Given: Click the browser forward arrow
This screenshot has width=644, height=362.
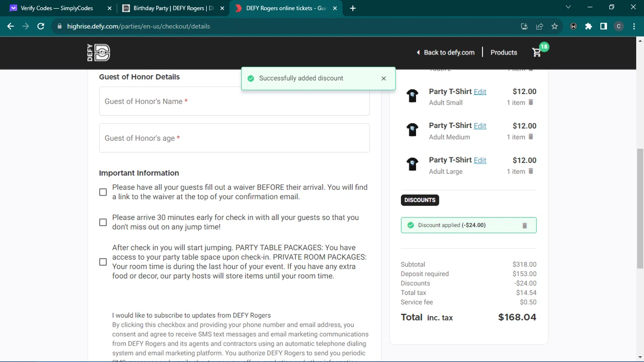Looking at the screenshot, I should point(26,26).
